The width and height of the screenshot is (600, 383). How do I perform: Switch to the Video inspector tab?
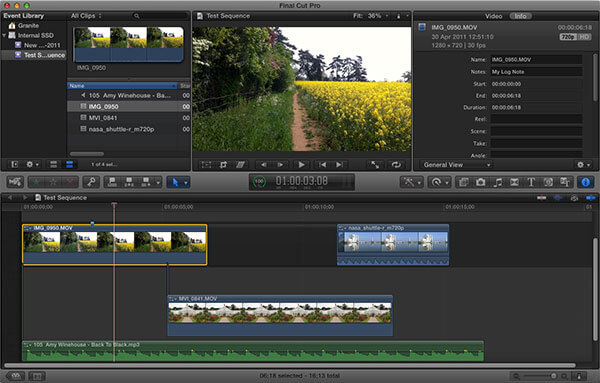click(493, 16)
